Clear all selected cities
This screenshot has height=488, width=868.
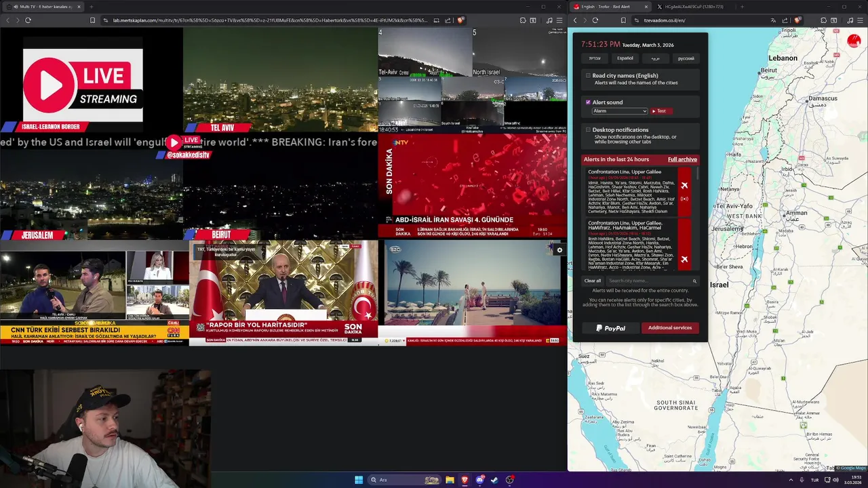(593, 281)
